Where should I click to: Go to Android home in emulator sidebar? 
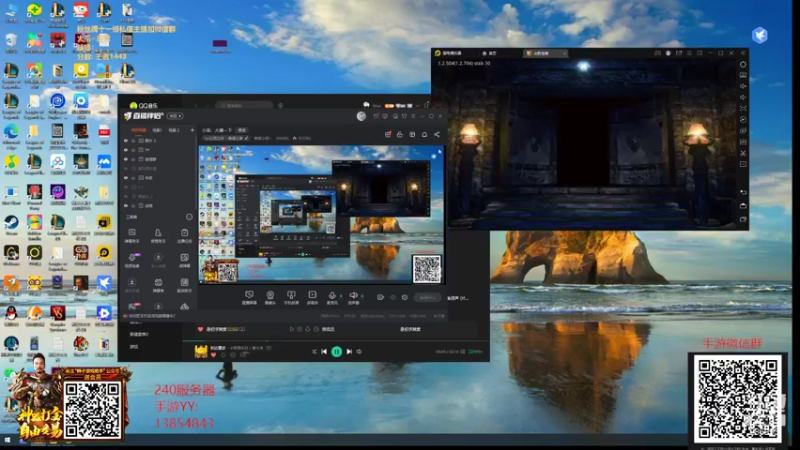point(743,206)
